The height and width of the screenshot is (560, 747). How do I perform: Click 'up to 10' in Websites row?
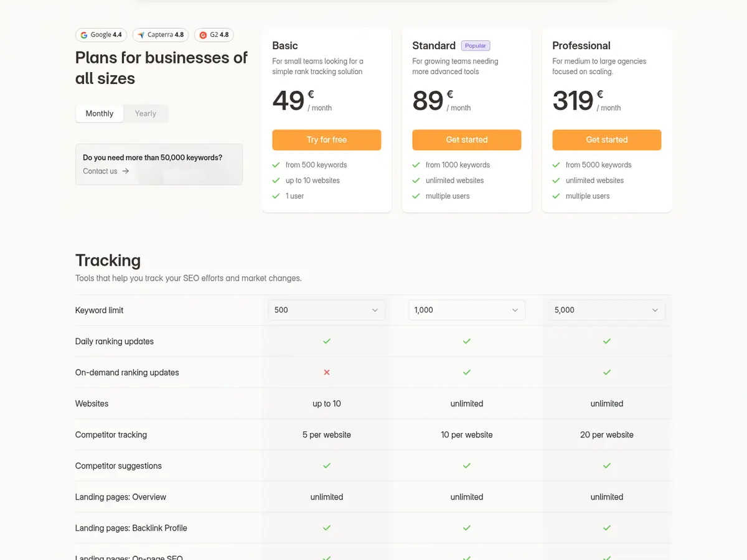327,403
